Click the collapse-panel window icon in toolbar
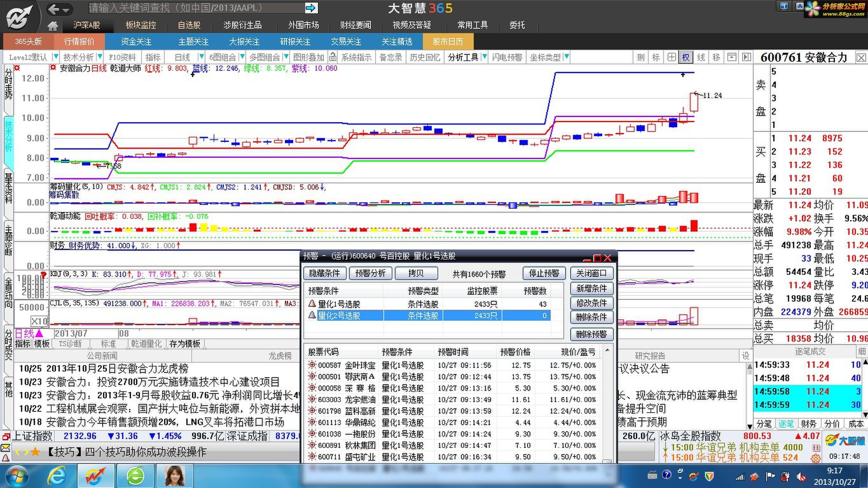868x488 pixels. point(732,57)
